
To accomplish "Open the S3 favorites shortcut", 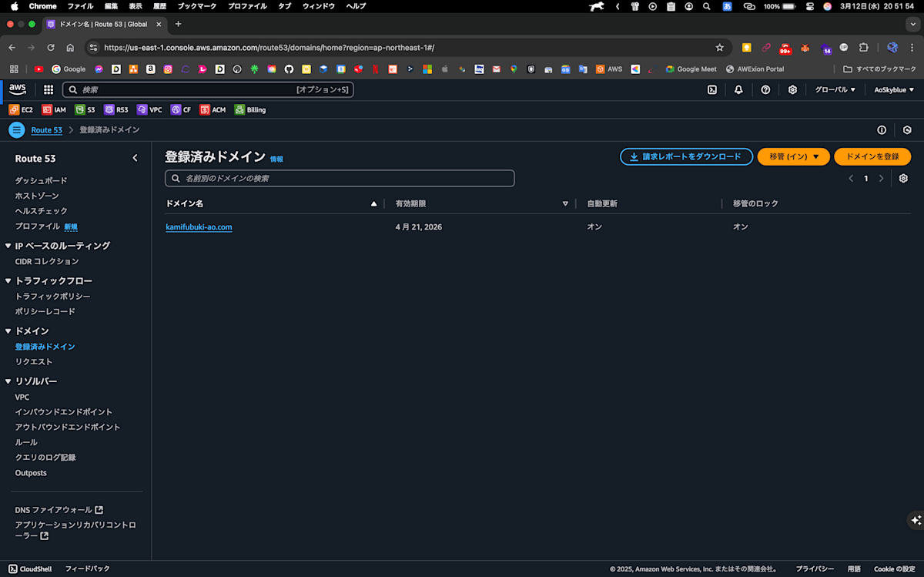I will (85, 109).
